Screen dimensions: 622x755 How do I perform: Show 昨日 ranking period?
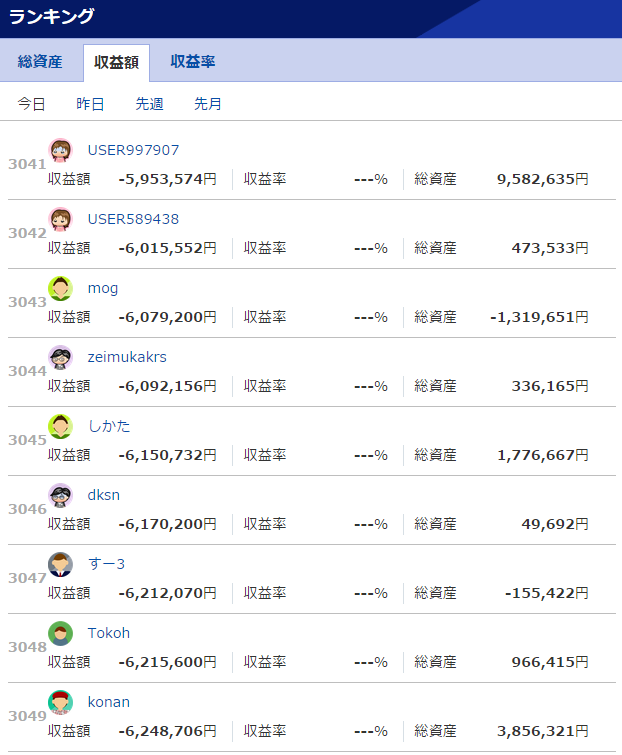90,104
